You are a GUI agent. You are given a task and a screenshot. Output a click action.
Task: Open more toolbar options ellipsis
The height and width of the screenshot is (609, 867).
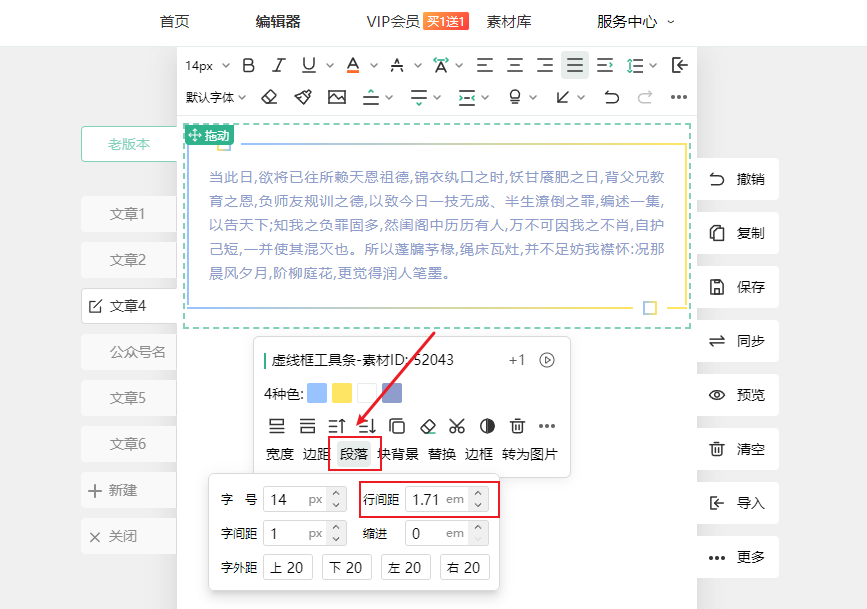678,97
